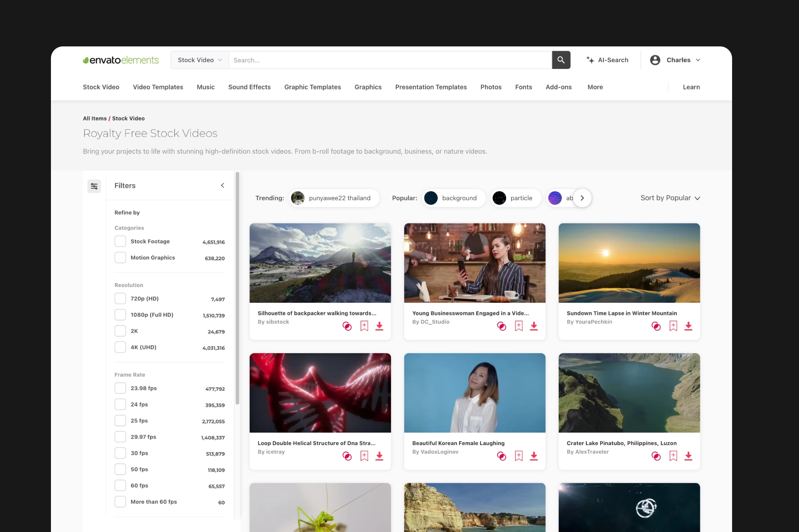Find similar items for Crater Lake Pinatubo
Viewport: 799px width, 532px height.
tap(656, 456)
